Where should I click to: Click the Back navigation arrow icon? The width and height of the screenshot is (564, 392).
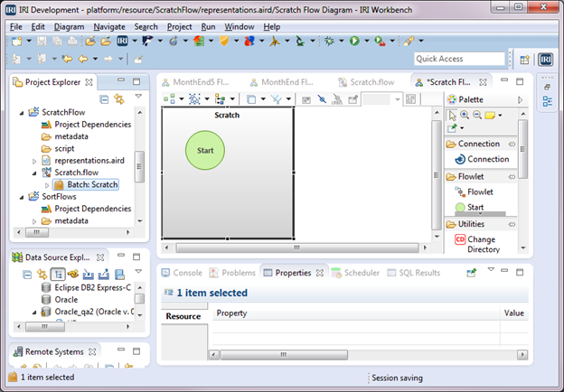click(x=83, y=59)
